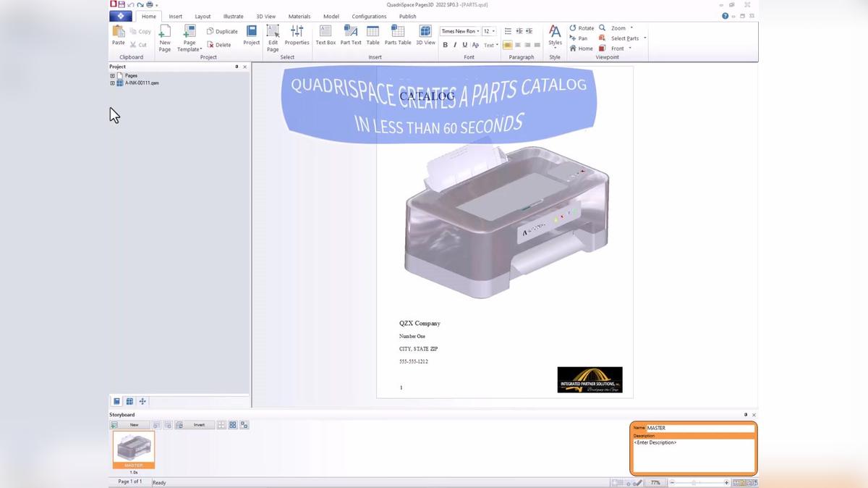Redo via quick access toolbar
This screenshot has width=868, height=488.
(x=140, y=4)
